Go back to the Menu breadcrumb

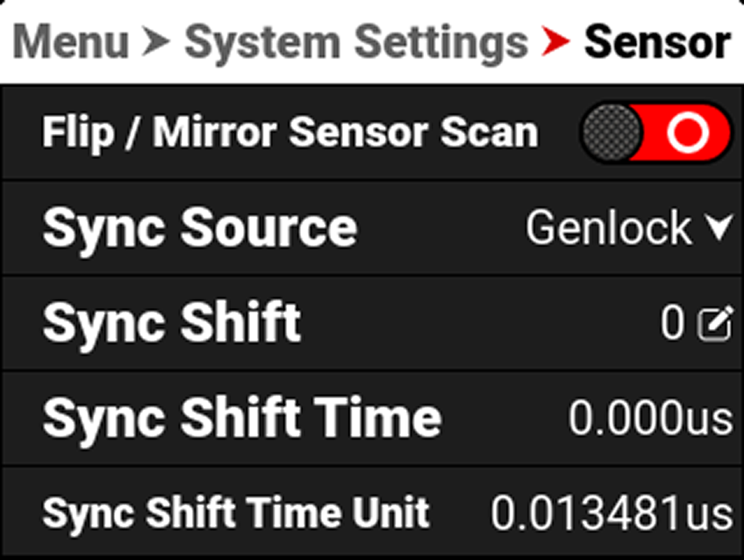pos(71,42)
